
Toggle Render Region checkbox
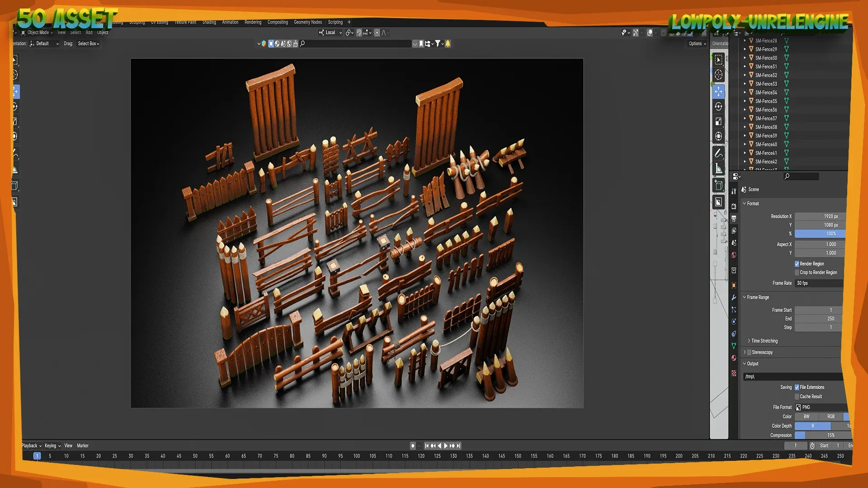click(x=797, y=263)
